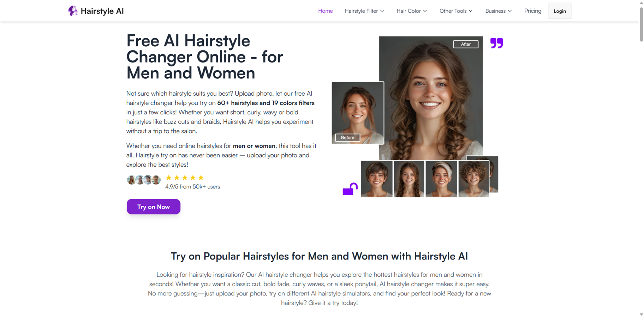Go to the Home nav link
This screenshot has height=317, width=644.
tap(325, 11)
